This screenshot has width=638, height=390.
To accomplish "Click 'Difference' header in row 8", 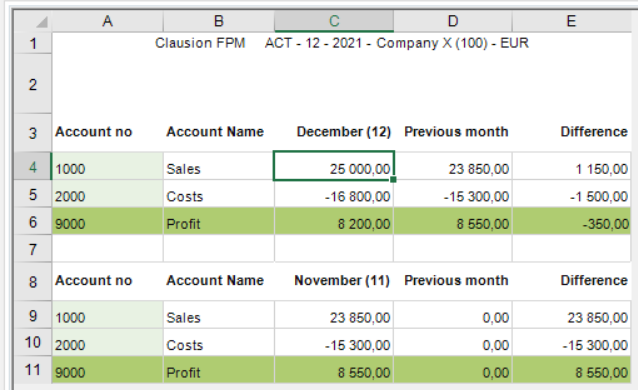I will point(594,280).
